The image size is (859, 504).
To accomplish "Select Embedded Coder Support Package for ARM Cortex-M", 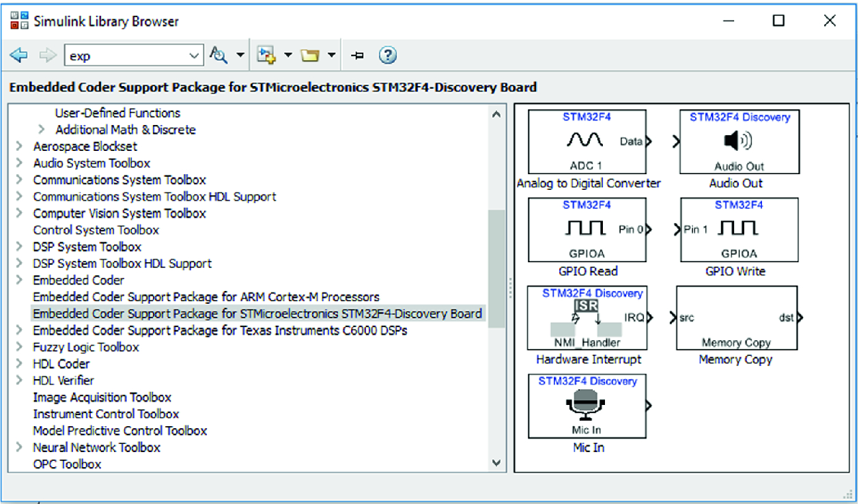I will click(x=206, y=297).
